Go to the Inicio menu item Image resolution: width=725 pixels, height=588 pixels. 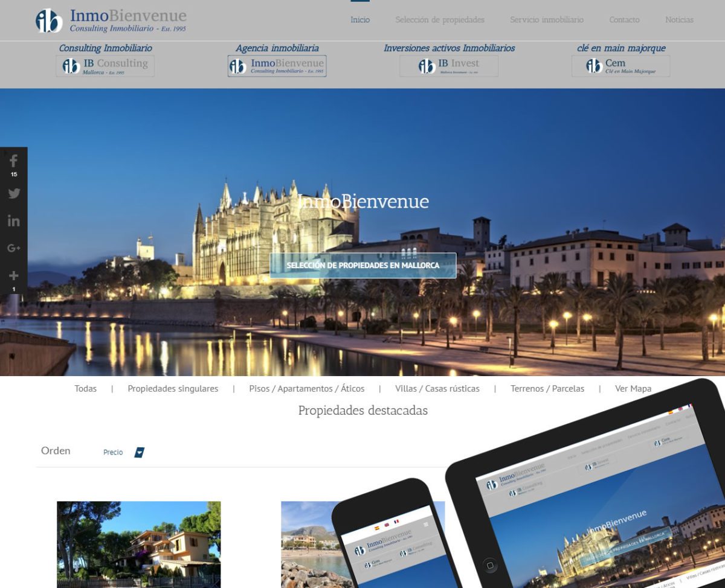[360, 20]
